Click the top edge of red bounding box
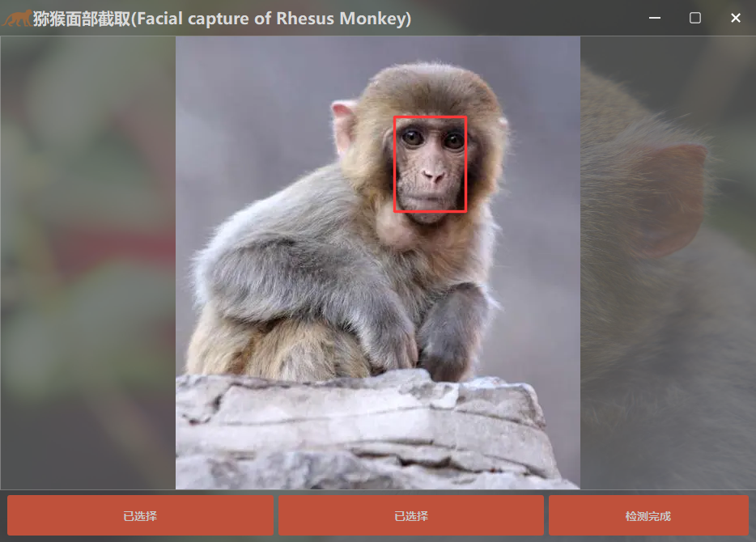The image size is (756, 542). coord(430,117)
